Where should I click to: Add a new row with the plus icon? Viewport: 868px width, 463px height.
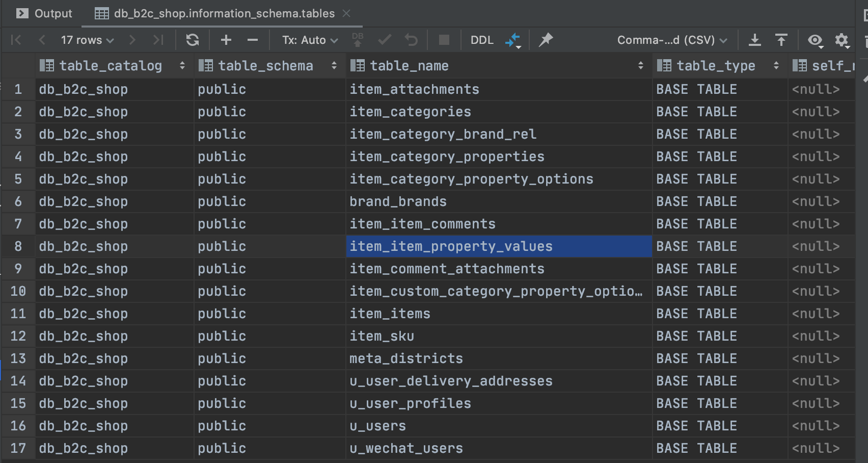(226, 40)
